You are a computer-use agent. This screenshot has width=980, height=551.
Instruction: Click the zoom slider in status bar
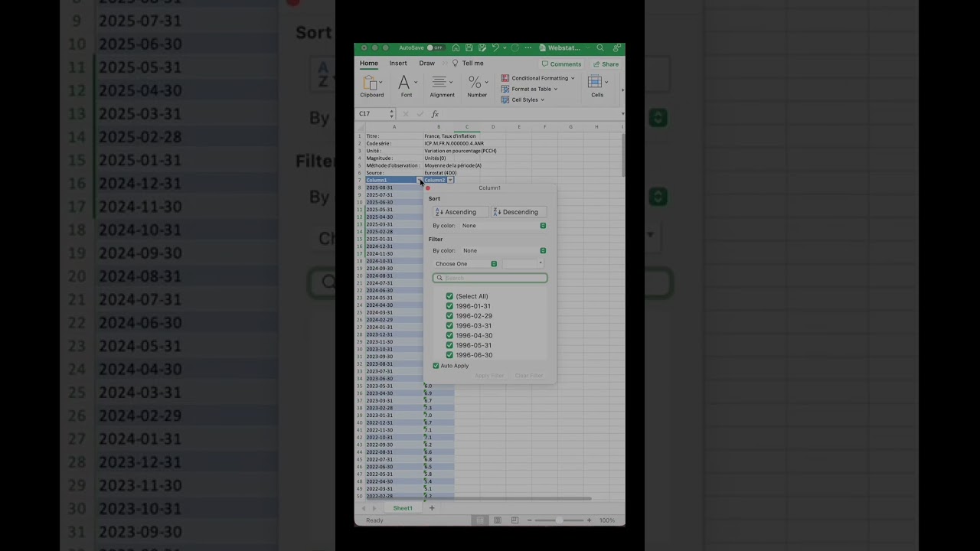pyautogui.click(x=559, y=520)
